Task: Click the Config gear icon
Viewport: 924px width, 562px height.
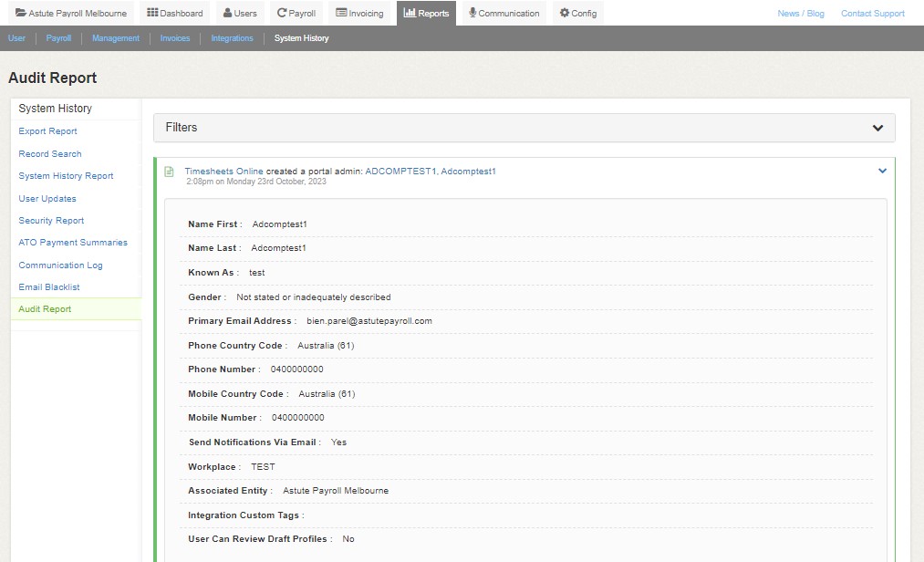Action: point(565,14)
